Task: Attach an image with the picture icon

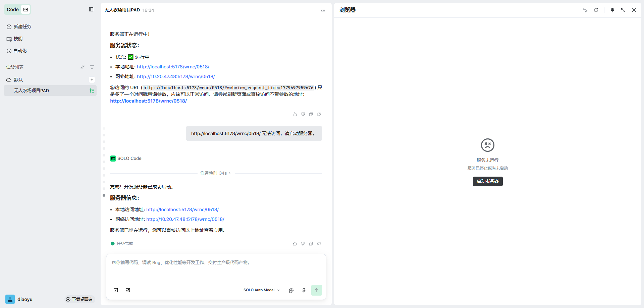Action: [x=128, y=290]
